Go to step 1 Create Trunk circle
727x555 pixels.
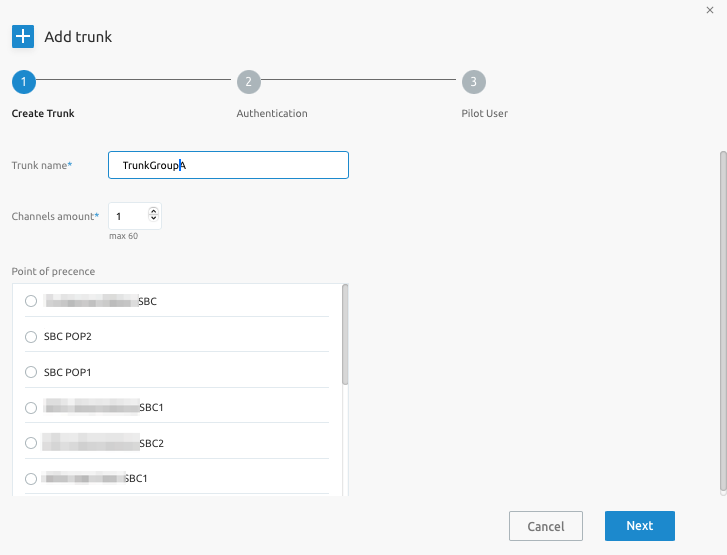tap(24, 82)
